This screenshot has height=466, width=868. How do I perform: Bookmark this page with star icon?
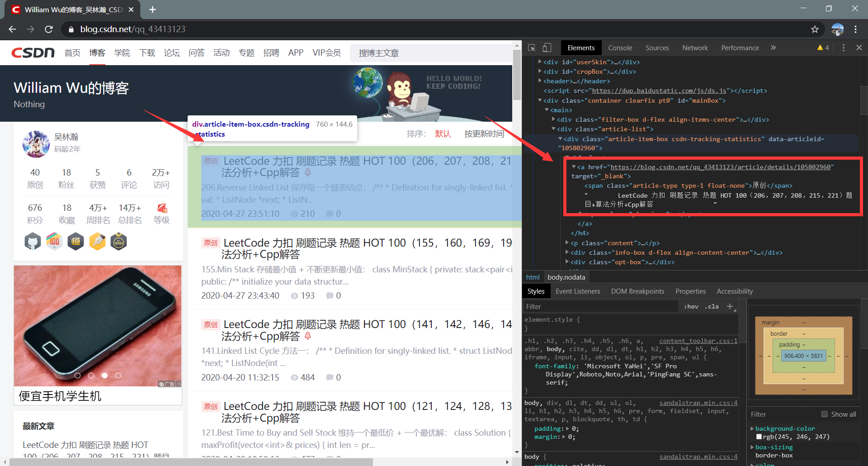coord(815,29)
